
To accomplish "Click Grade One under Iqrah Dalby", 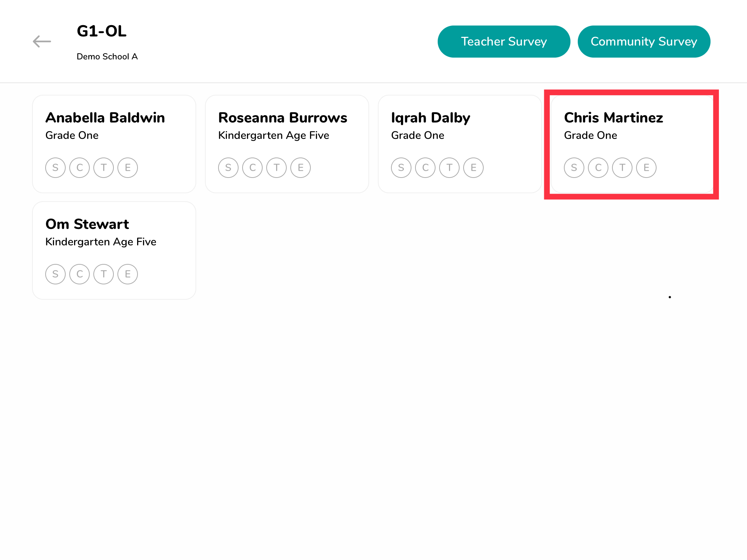I will click(418, 135).
